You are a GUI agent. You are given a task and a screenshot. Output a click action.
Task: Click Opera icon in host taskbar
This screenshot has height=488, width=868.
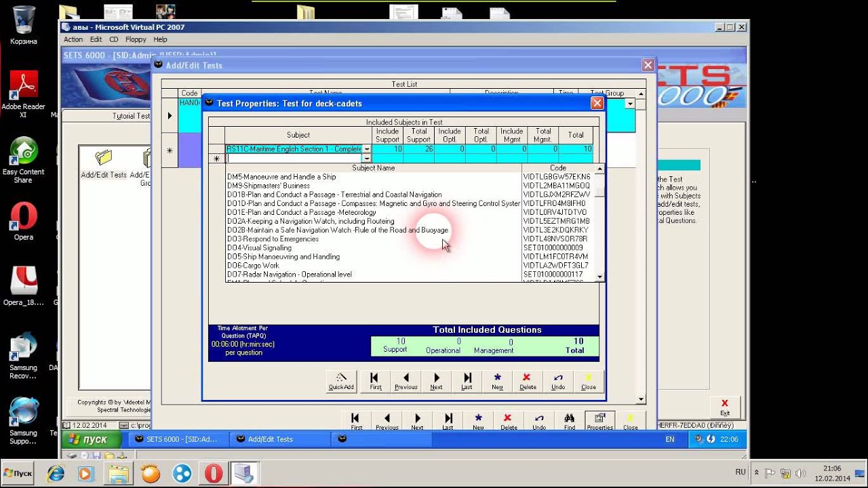[x=214, y=472]
